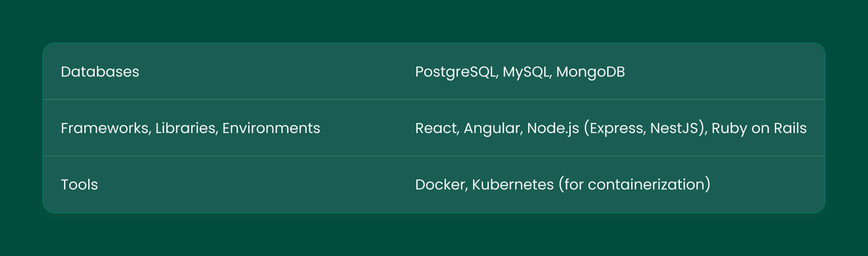Click divider line below the Databases row
Screen dimensions: 868x256
(x=434, y=100)
